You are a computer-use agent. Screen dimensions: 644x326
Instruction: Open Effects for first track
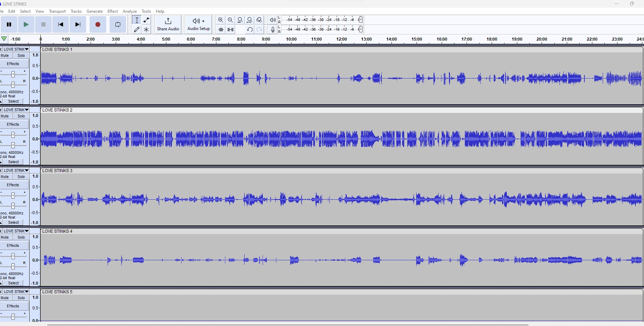pos(13,64)
